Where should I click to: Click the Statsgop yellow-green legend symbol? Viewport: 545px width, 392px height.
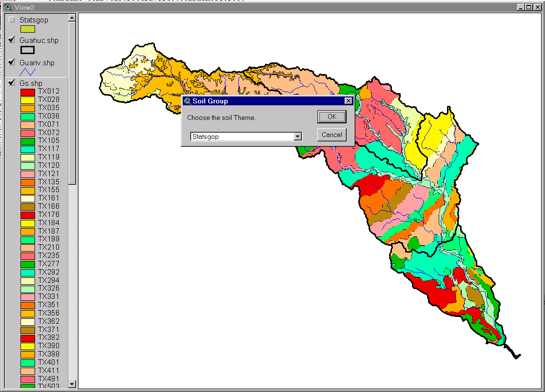point(27,29)
